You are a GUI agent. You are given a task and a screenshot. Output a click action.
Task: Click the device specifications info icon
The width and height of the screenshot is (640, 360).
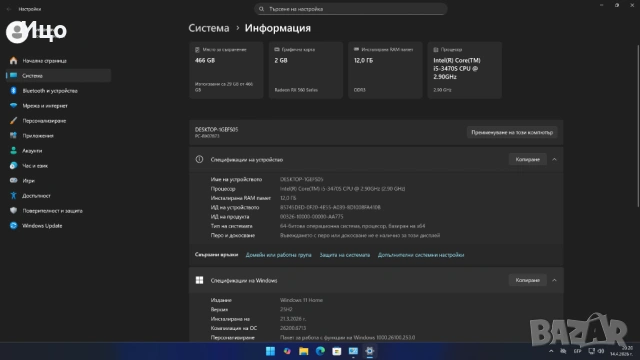[x=199, y=160]
